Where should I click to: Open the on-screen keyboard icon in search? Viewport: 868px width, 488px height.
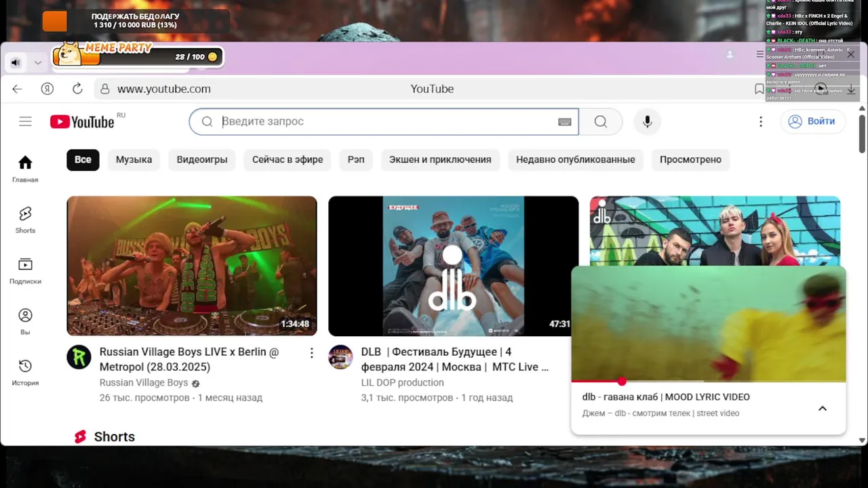pyautogui.click(x=565, y=122)
